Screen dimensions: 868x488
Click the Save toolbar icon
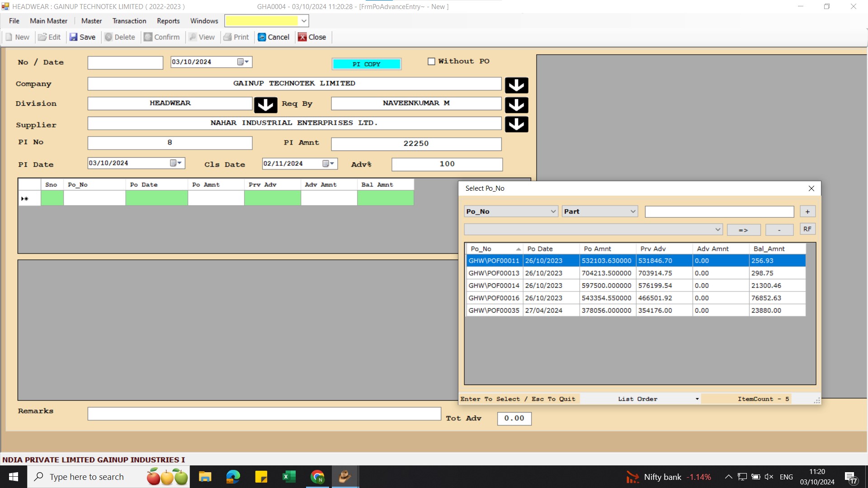74,37
